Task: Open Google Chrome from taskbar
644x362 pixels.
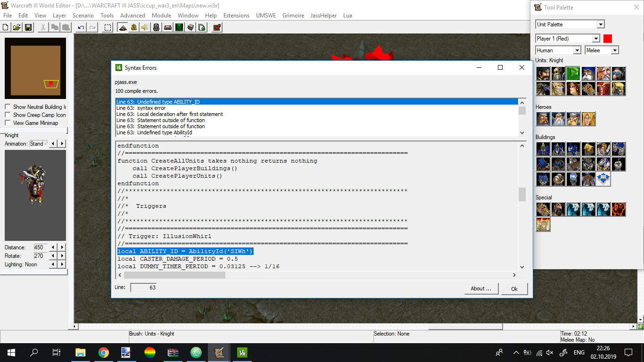Action: (104, 353)
